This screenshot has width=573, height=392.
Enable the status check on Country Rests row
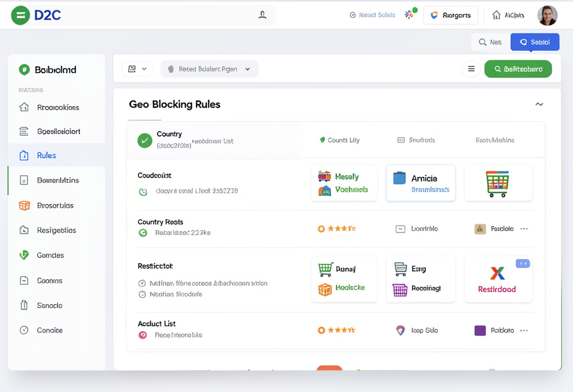[x=143, y=233]
